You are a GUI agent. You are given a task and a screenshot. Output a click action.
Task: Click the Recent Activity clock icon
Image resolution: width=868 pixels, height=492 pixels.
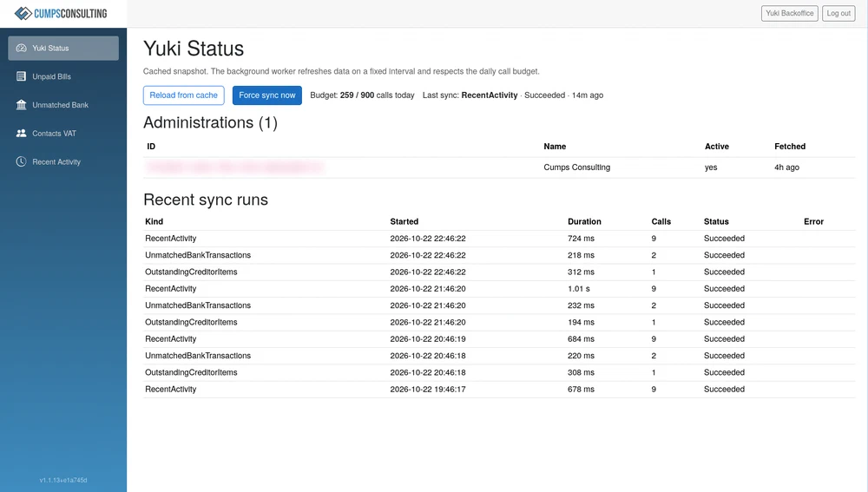pos(21,161)
